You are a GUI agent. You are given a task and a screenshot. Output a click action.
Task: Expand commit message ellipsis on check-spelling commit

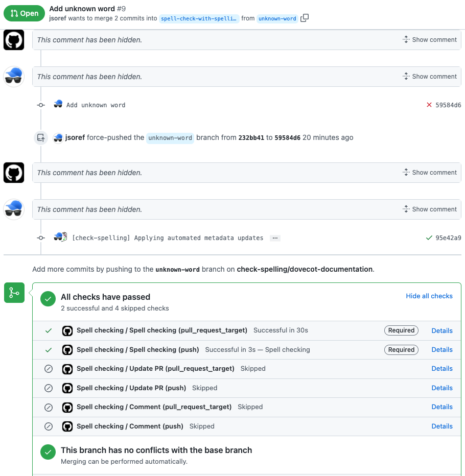[275, 238]
